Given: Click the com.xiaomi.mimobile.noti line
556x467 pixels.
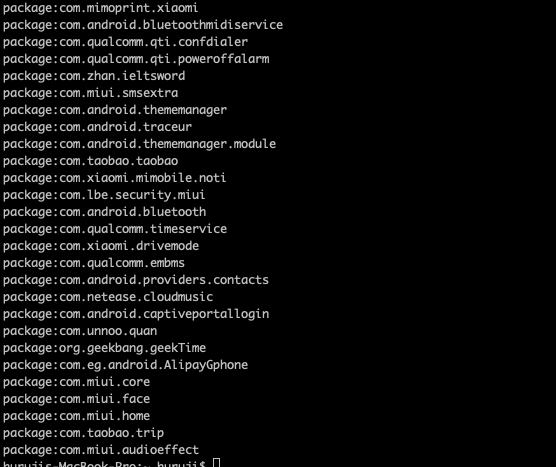Looking at the screenshot, I should pos(114,178).
